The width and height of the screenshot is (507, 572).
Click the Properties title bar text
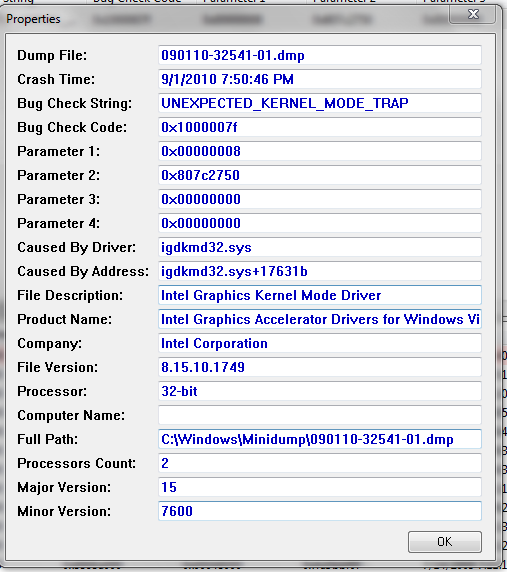[x=33, y=19]
